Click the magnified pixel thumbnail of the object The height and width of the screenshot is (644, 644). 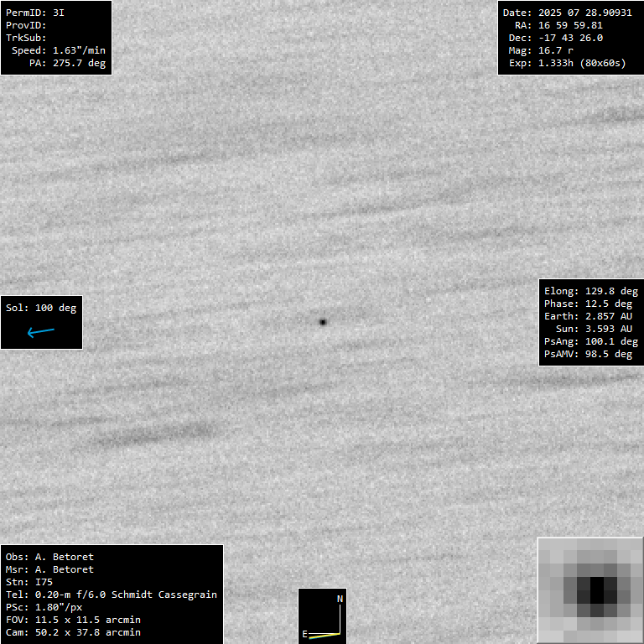click(x=590, y=590)
